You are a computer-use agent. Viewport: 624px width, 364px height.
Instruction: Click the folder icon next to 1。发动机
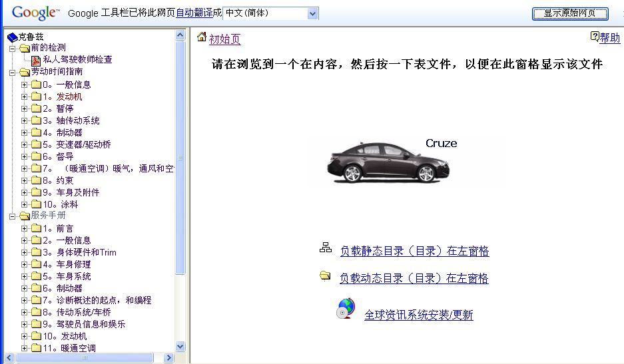36,97
